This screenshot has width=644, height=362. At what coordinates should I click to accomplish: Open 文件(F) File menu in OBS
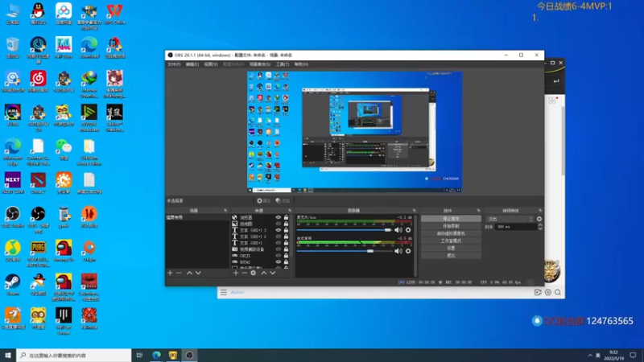(x=174, y=64)
